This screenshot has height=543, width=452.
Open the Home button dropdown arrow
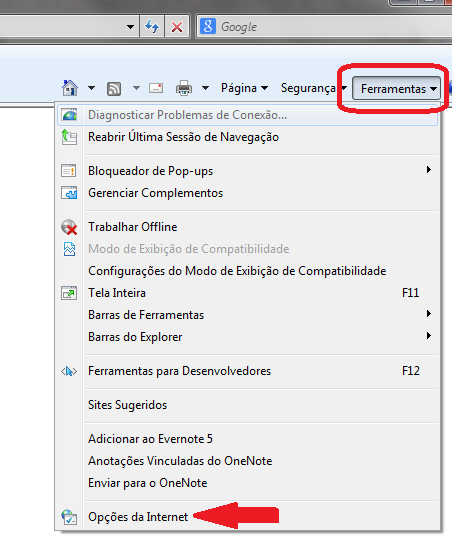pyautogui.click(x=91, y=88)
